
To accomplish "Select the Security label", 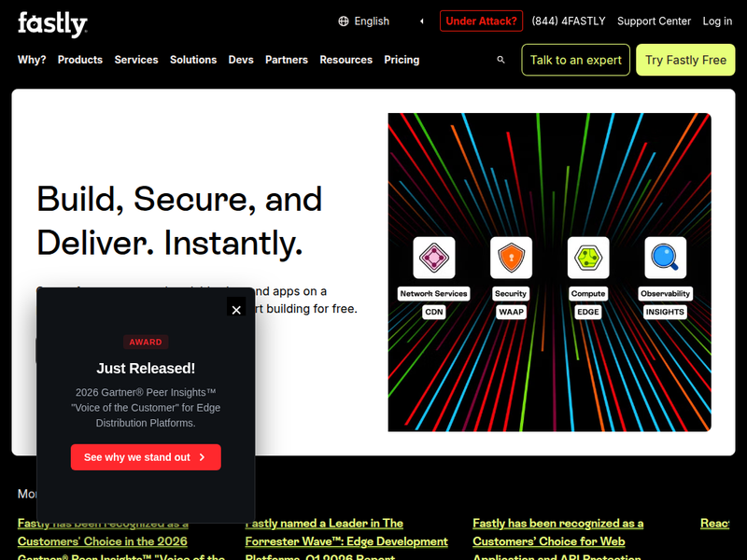I will 511,293.
